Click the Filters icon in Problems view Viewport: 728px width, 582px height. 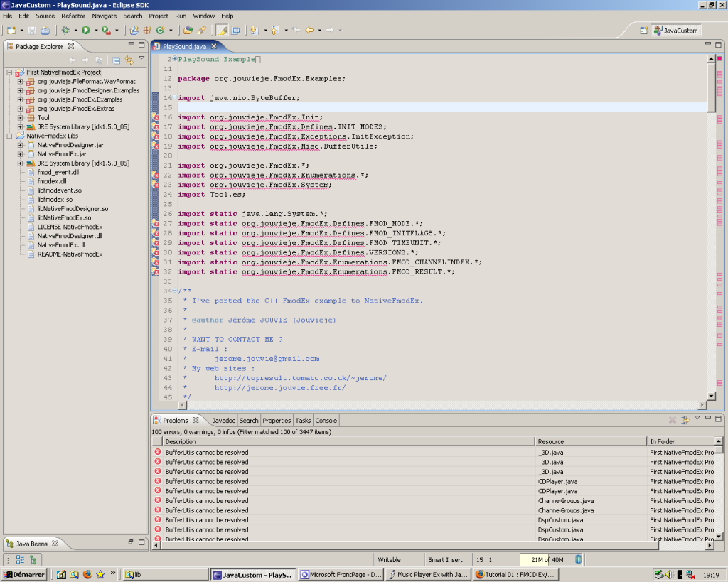tap(685, 420)
